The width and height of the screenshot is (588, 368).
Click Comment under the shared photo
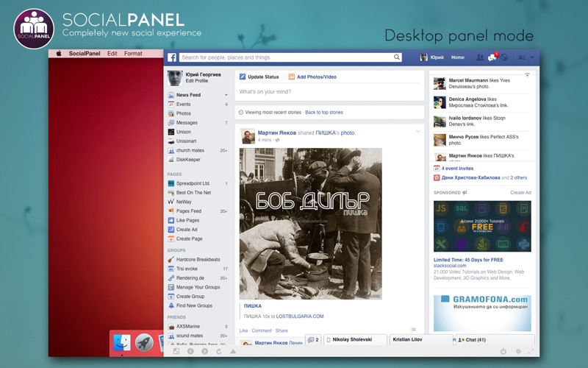262,330
